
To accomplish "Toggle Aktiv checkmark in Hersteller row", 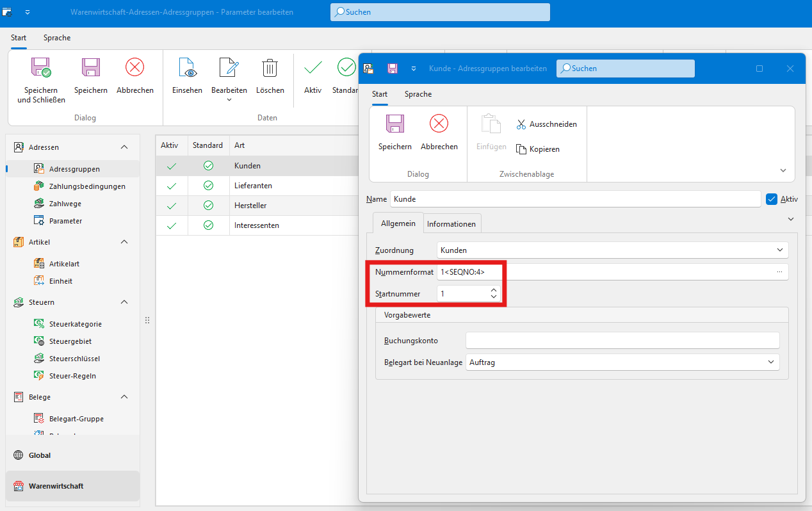I will [171, 206].
